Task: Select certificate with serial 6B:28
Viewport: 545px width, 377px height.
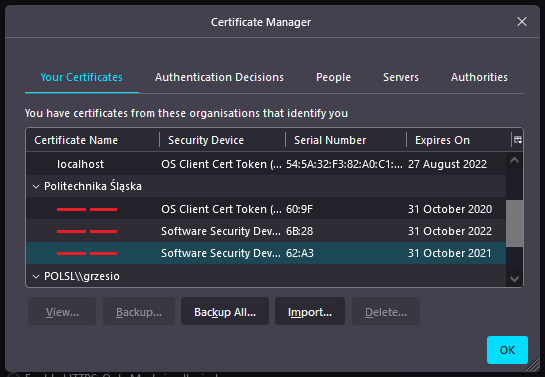Action: (266, 231)
